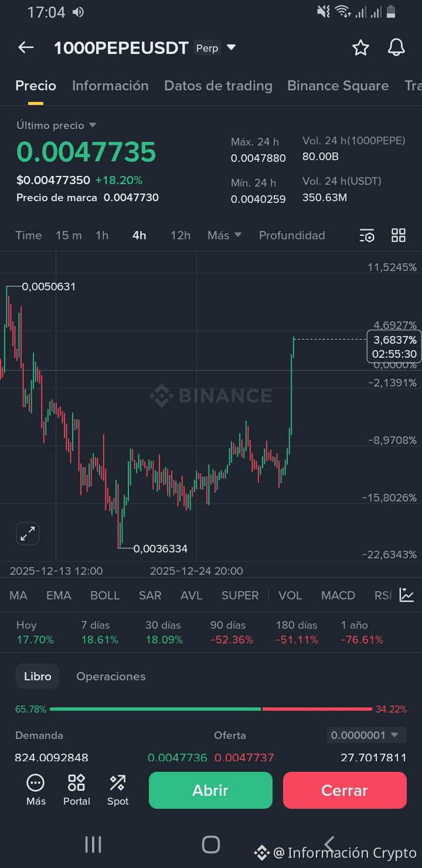
Task: Tap the green 65.78% demand bar
Action: pyautogui.click(x=155, y=709)
